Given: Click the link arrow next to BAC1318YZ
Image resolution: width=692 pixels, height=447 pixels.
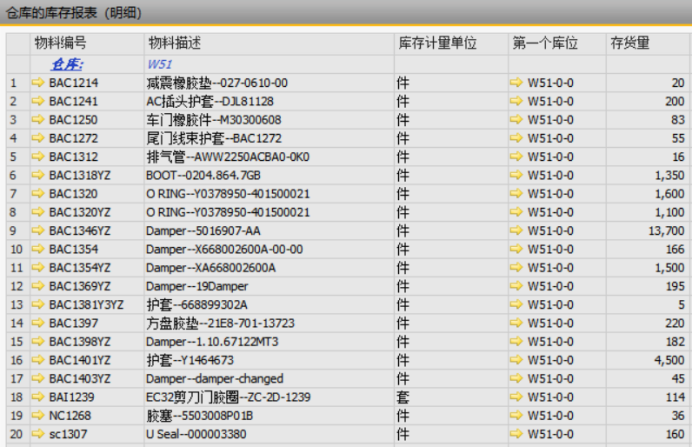Looking at the screenshot, I should point(39,175).
